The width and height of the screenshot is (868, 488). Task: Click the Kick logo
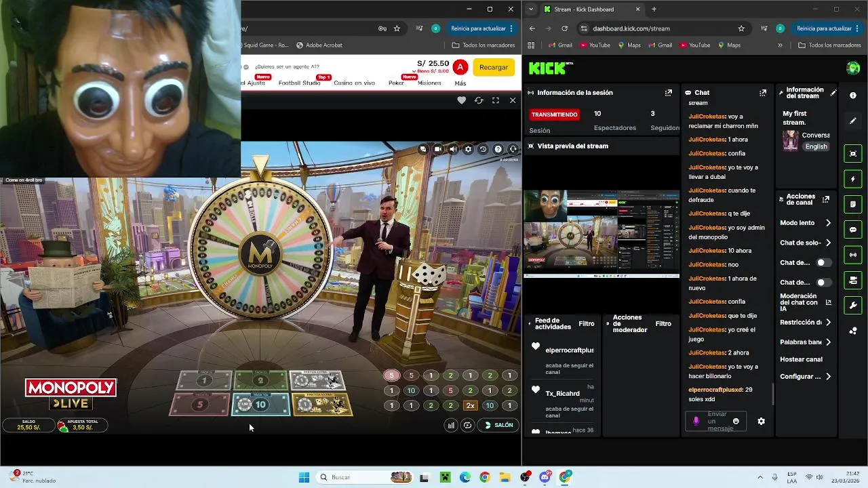pos(549,68)
